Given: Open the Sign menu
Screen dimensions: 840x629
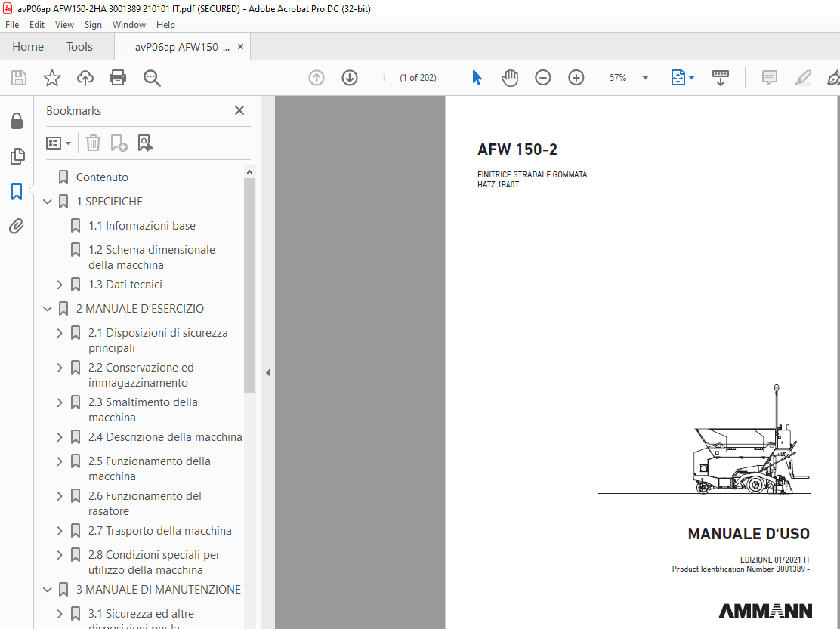Looking at the screenshot, I should click(x=93, y=25).
